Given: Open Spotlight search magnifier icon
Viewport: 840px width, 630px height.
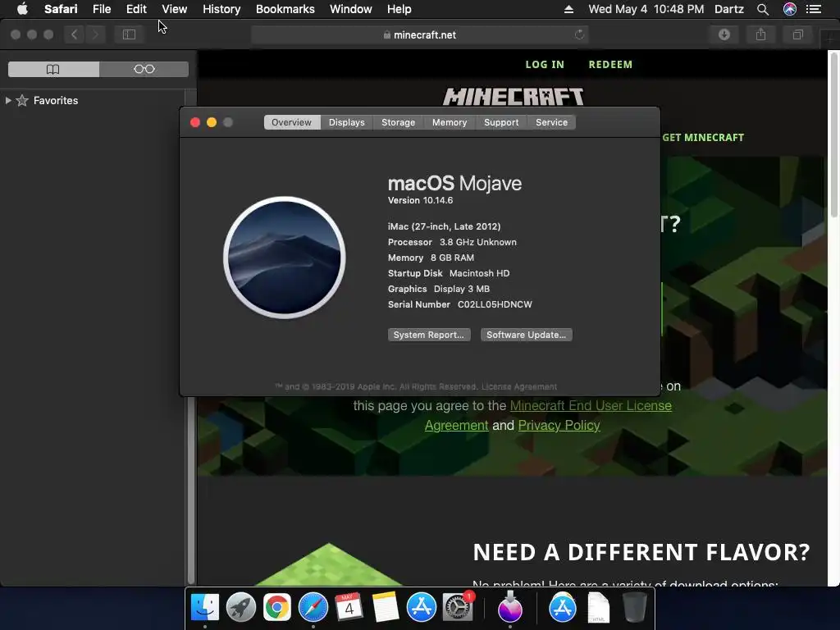Looking at the screenshot, I should [762, 9].
